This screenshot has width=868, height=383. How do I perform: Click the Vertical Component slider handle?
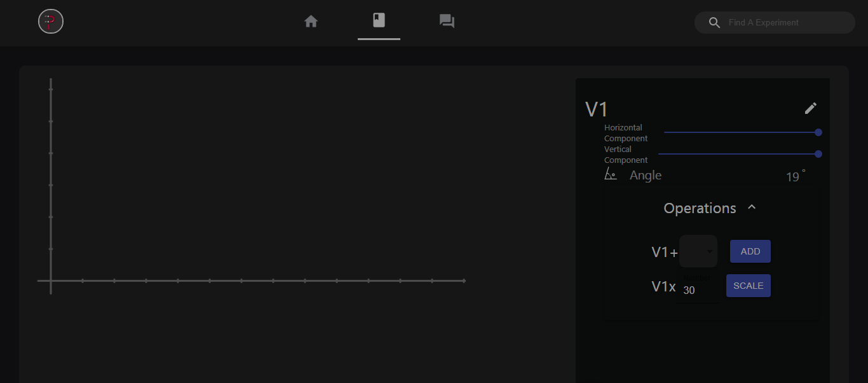tap(818, 154)
